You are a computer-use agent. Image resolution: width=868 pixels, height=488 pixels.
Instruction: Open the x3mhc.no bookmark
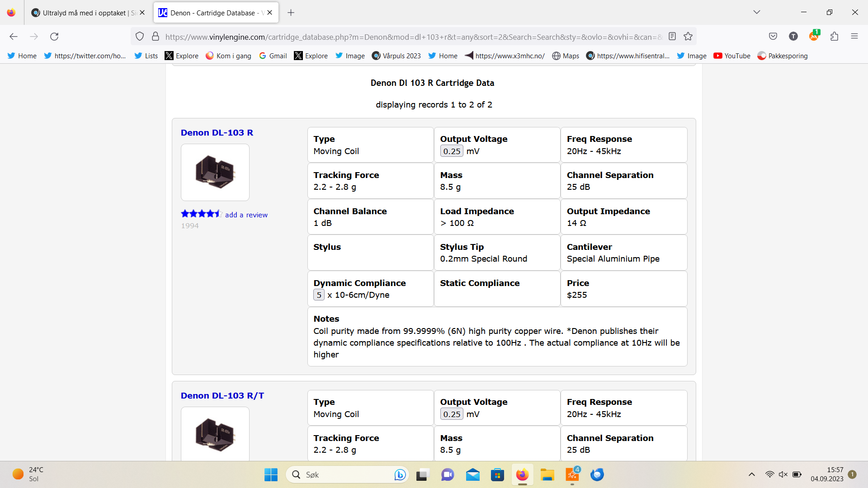[x=505, y=56]
